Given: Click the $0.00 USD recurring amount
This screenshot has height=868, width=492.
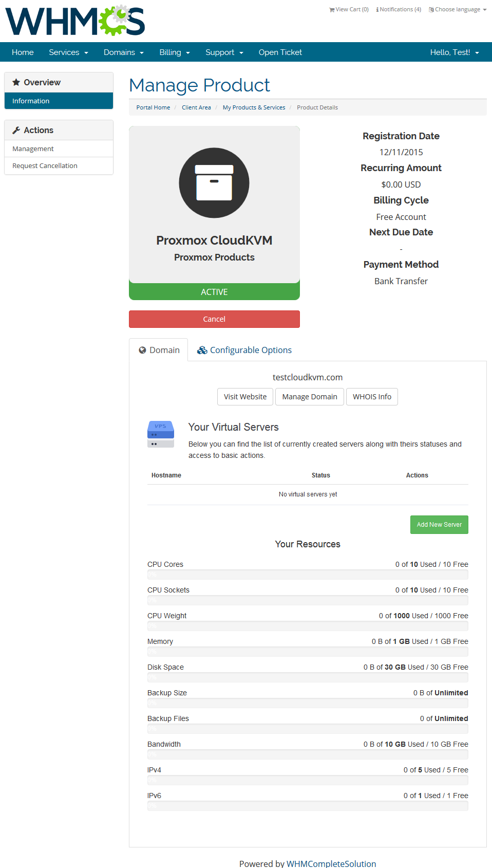Looking at the screenshot, I should coord(401,184).
